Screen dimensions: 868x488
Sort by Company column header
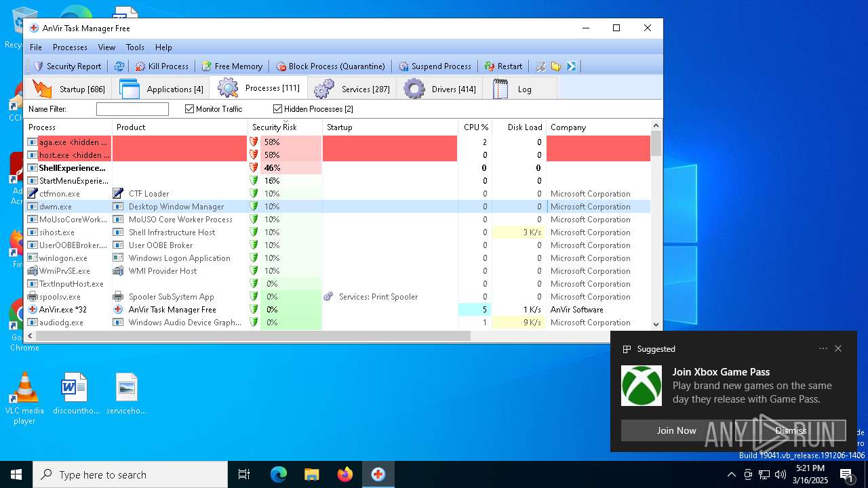(598, 127)
